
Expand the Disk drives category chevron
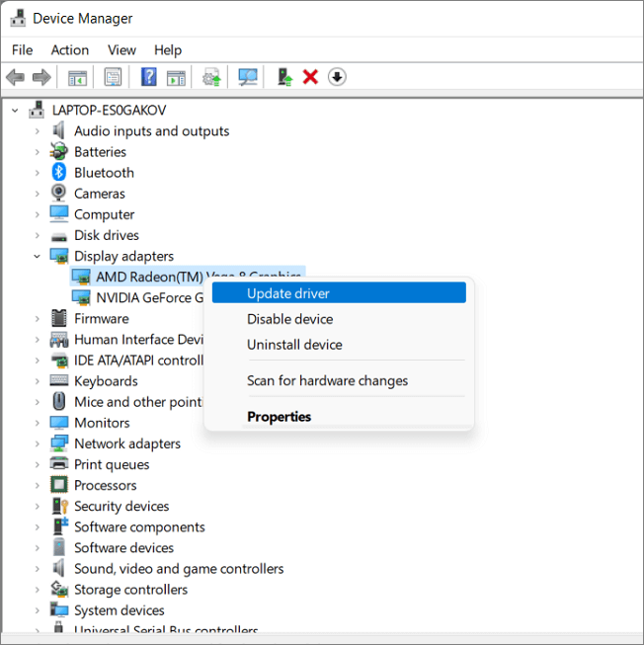point(37,235)
